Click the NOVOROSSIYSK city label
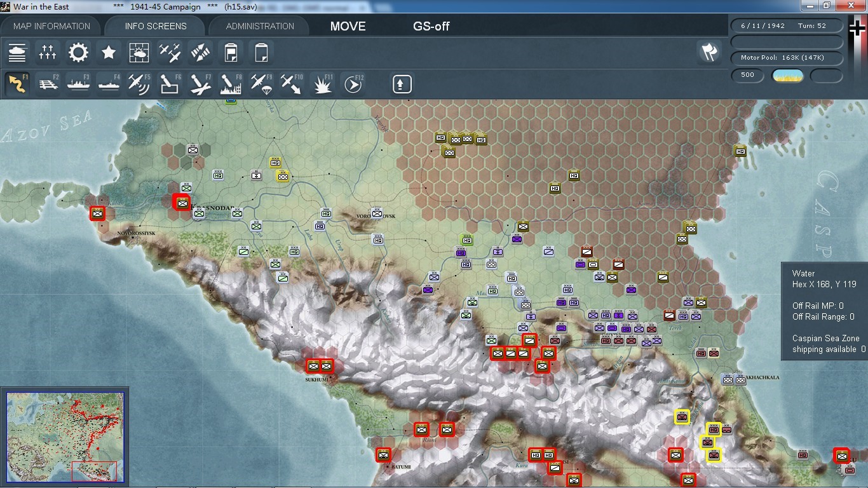Screen dimensions: 868x488 click(x=136, y=234)
